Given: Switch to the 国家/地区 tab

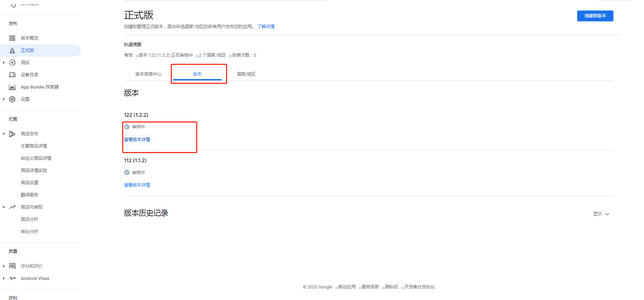Looking at the screenshot, I should pyautogui.click(x=246, y=74).
